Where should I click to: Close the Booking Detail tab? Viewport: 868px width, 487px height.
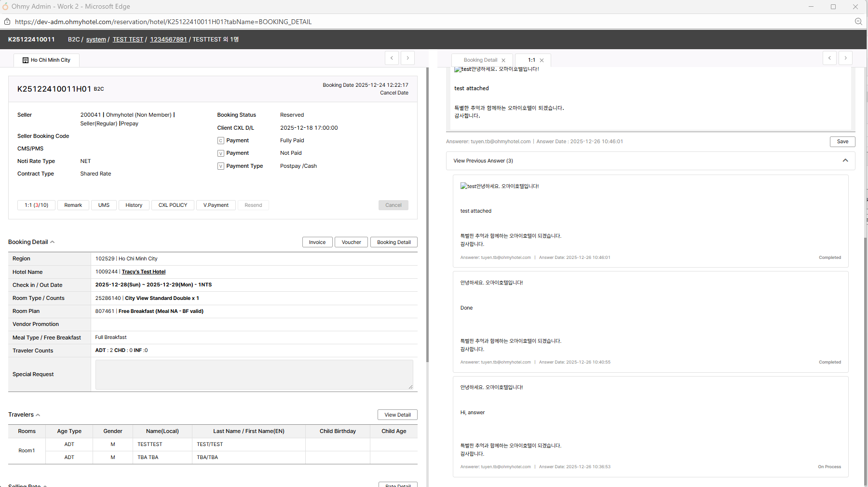503,60
